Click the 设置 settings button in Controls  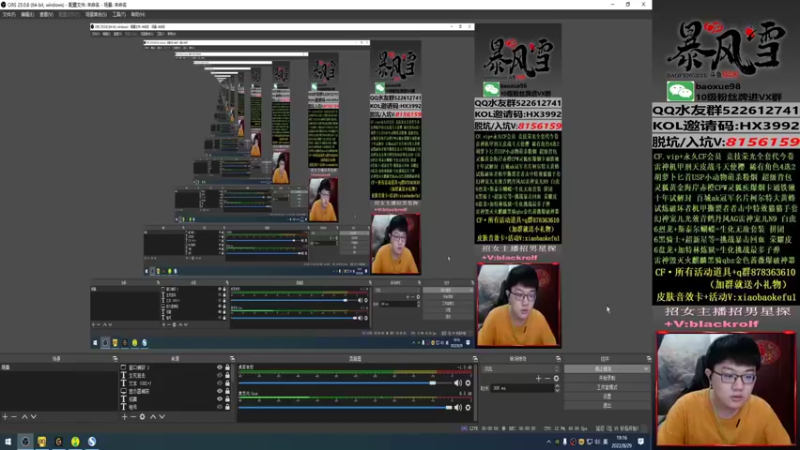pyautogui.click(x=607, y=396)
